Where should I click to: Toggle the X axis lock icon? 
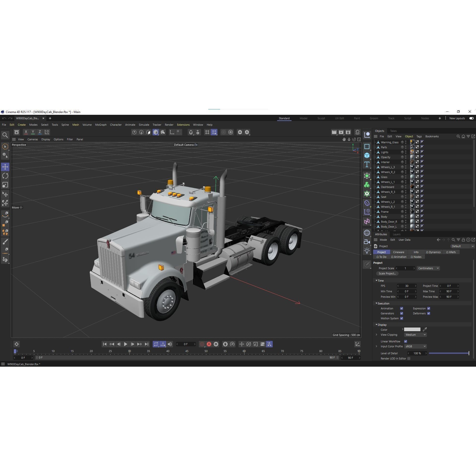click(26, 132)
